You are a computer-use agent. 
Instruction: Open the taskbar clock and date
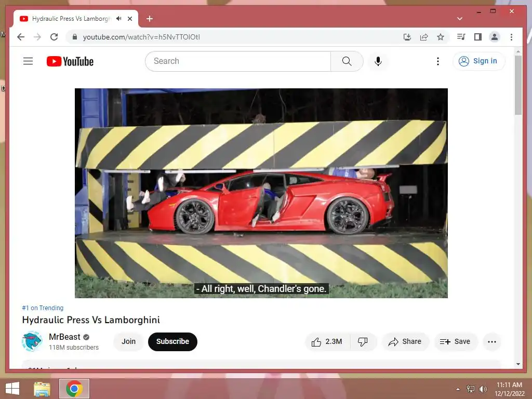point(510,389)
